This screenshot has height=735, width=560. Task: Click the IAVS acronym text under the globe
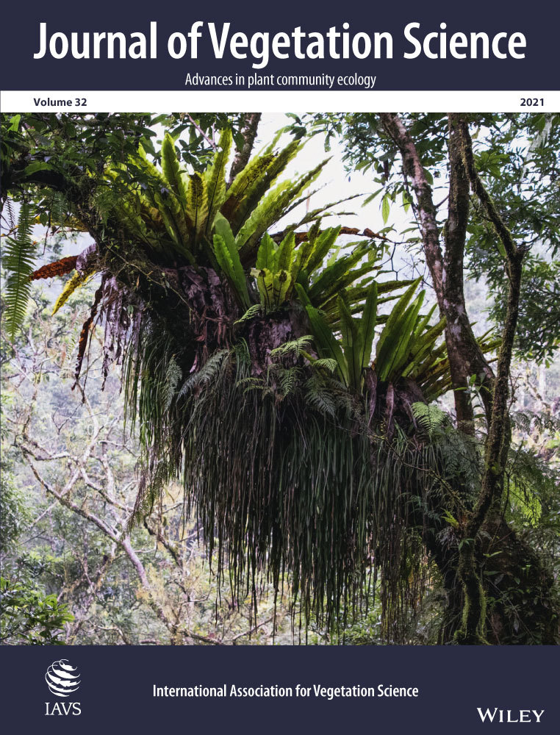(62, 710)
